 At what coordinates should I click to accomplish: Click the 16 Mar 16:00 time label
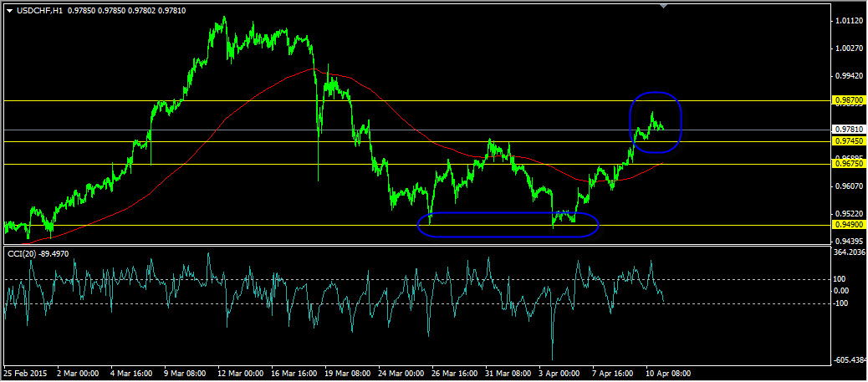[293, 374]
